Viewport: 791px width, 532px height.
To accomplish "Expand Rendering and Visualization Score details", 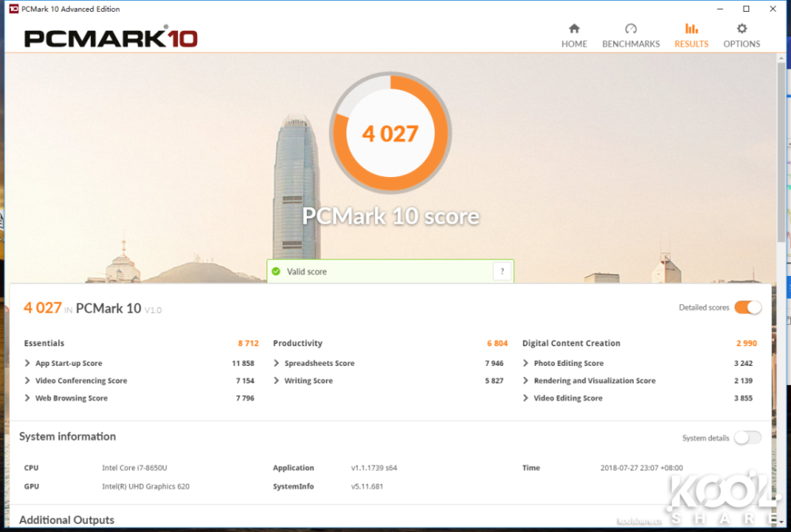I will 526,381.
